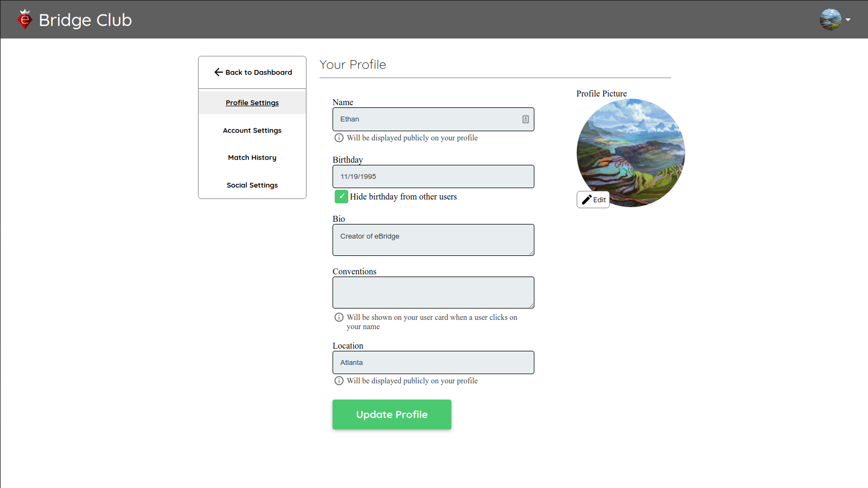The height and width of the screenshot is (488, 868).
Task: Click the info icon under Location field
Action: click(339, 381)
